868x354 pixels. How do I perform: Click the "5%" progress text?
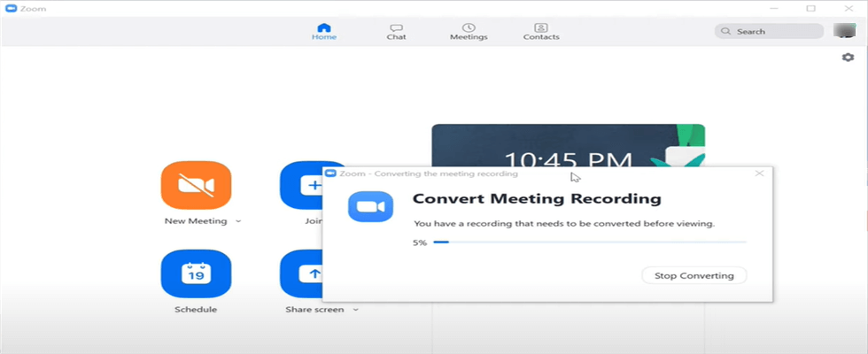tap(420, 242)
